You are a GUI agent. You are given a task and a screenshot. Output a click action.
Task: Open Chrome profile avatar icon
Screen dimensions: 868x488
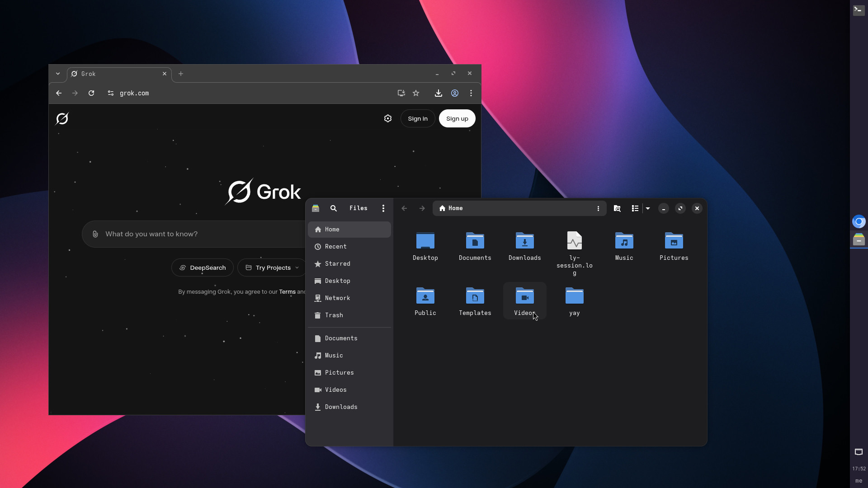pyautogui.click(x=455, y=93)
